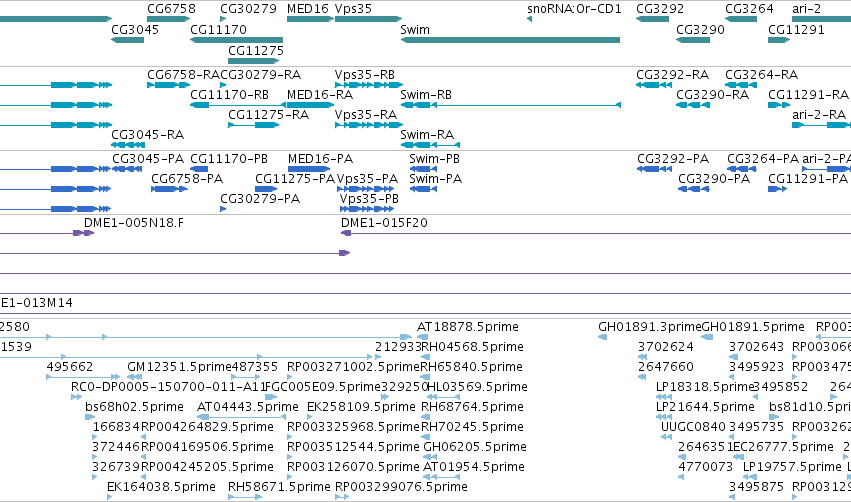This screenshot has width=851, height=502.
Task: Click the bs68h02.5prime EST label
Action: click(135, 407)
